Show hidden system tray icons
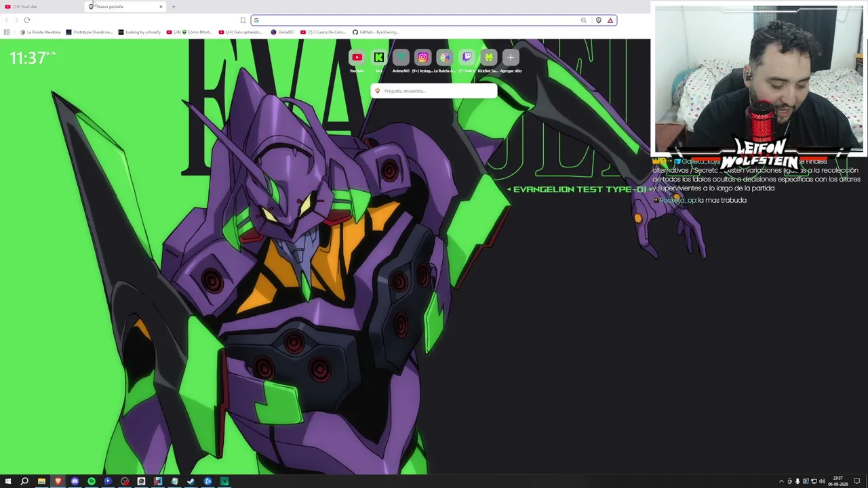The height and width of the screenshot is (488, 868). (x=781, y=481)
